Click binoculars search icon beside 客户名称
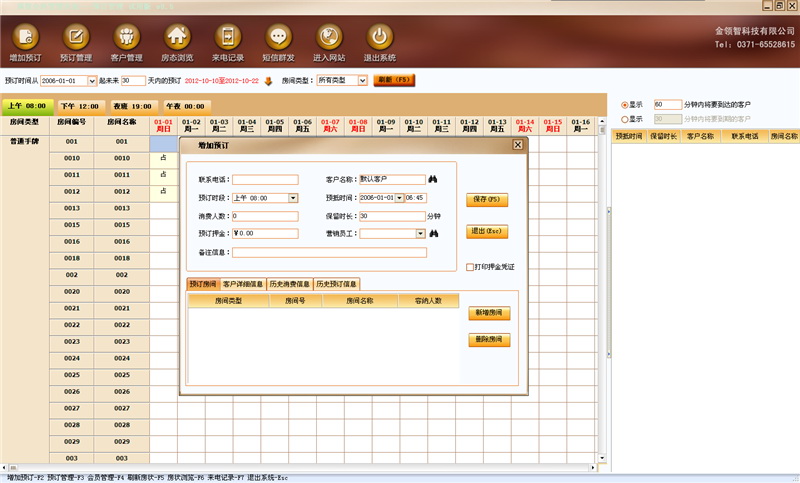Screen dimensions: 800x483 [x=433, y=180]
